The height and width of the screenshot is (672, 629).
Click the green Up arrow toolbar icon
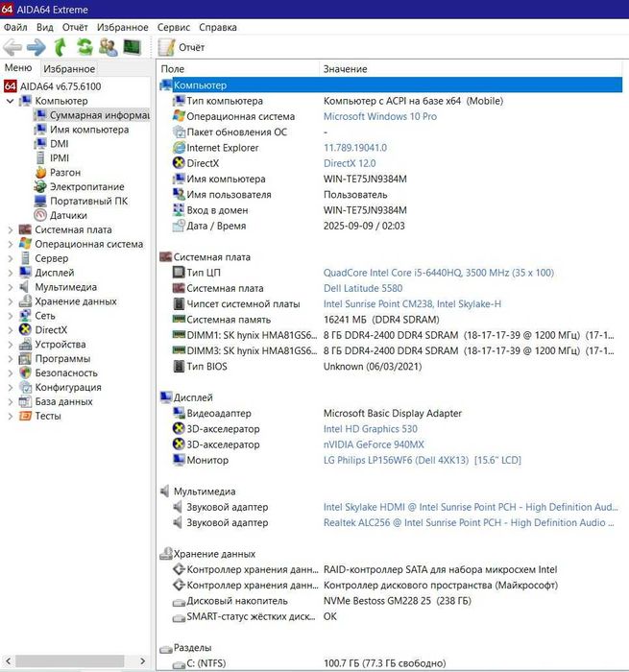pos(60,47)
